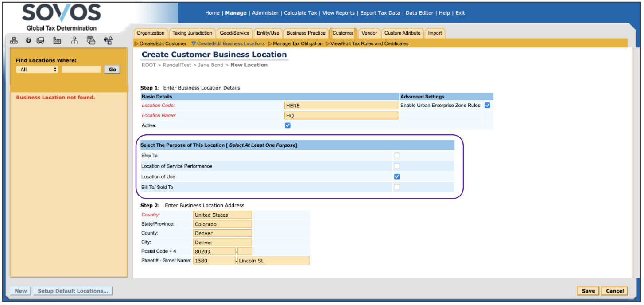644x305 pixels.
Task: Click the Go search button
Action: (112, 70)
